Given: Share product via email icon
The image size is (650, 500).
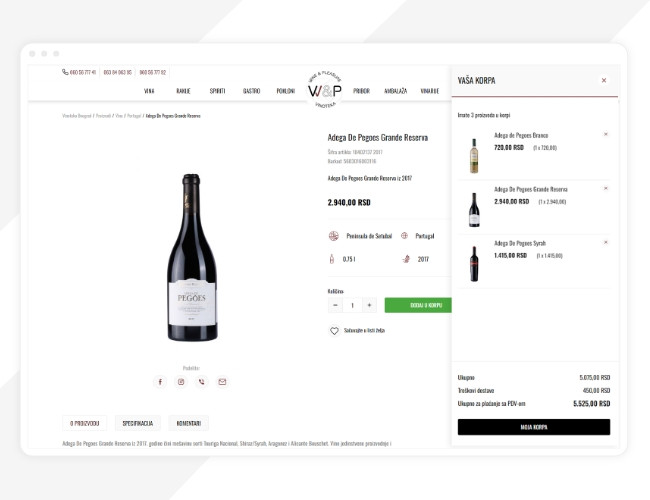Looking at the screenshot, I should coord(222,381).
